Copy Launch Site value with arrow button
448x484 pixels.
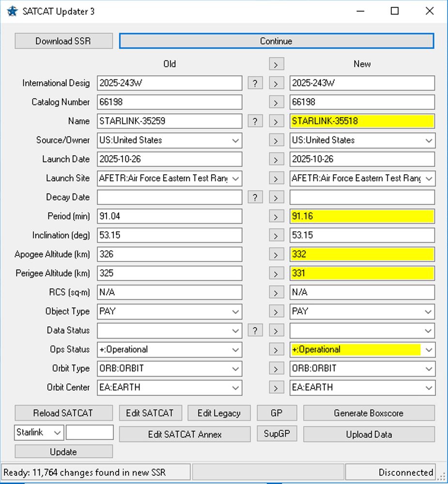click(277, 179)
